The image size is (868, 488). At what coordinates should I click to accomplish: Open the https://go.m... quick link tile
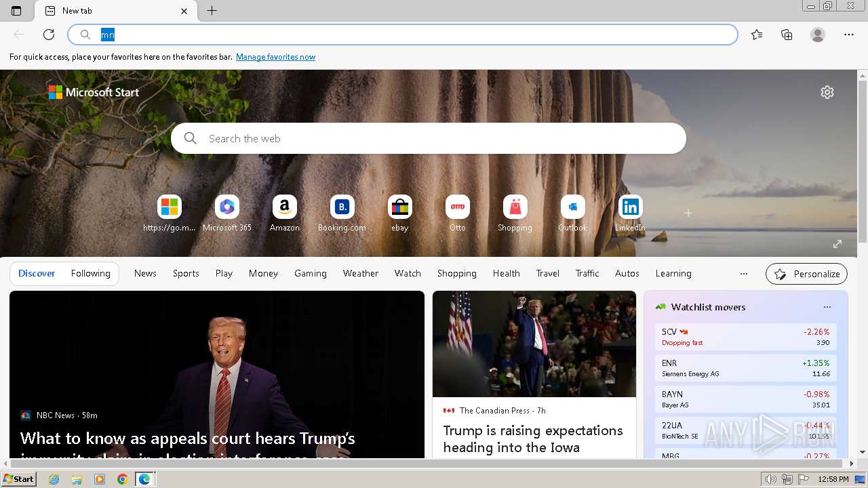point(170,213)
